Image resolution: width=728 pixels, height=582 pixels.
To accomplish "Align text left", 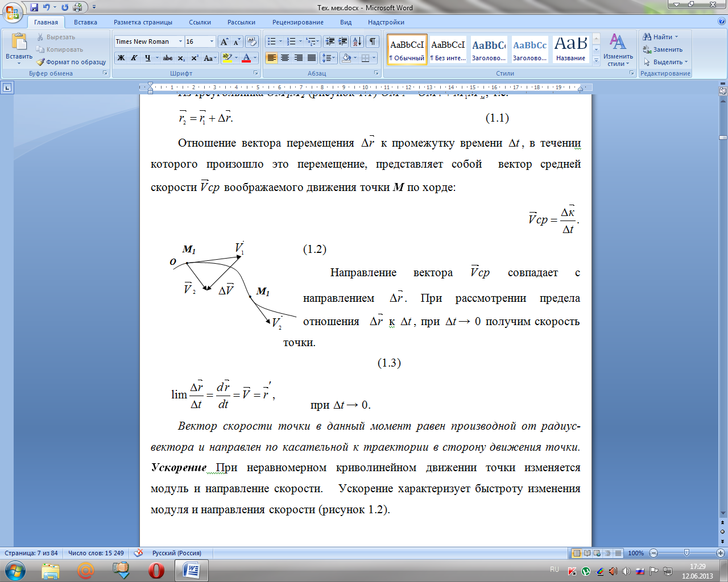I will (272, 58).
